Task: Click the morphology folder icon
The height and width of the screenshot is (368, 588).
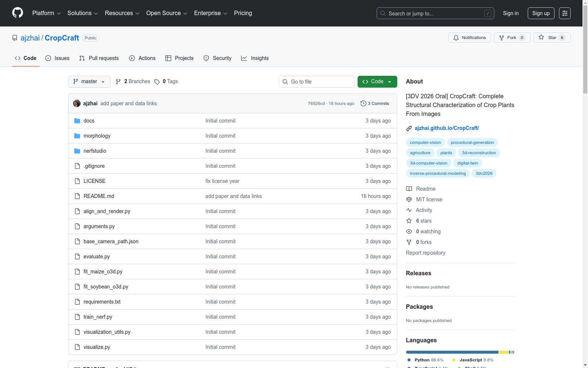Action: [x=77, y=136]
